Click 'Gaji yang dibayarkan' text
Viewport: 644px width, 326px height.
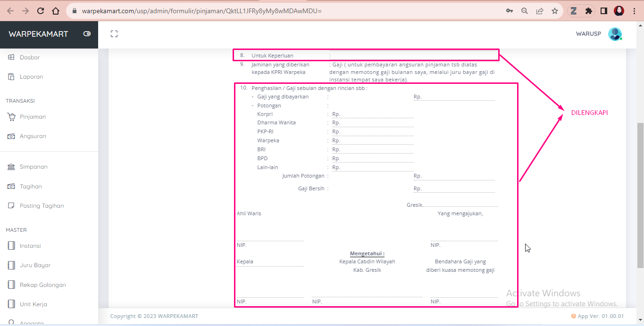283,97
